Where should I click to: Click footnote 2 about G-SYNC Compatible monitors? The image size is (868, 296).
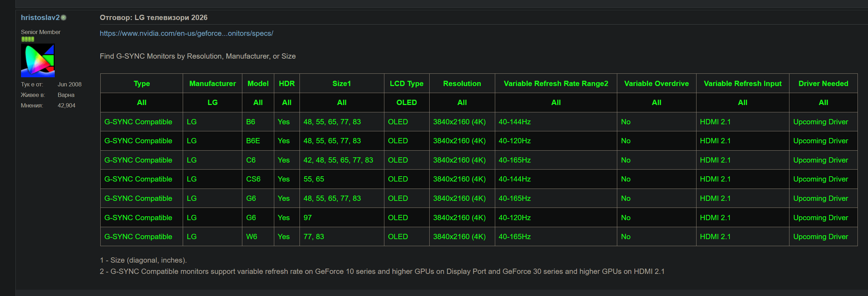[x=382, y=271]
